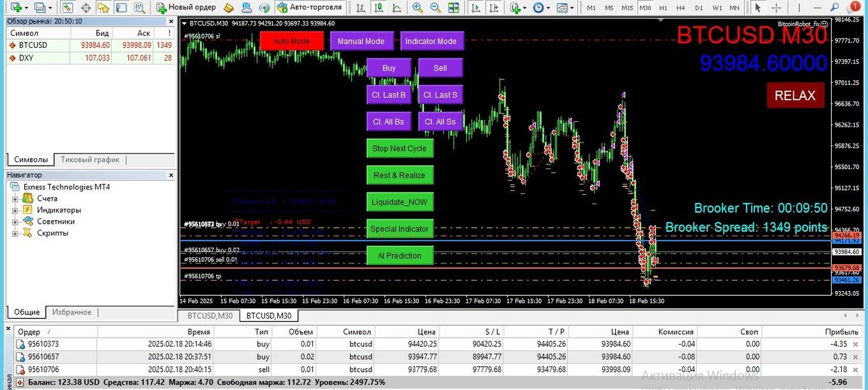The height and width of the screenshot is (390, 868).
Task: Open the Data Window crosshair icon
Action: click(85, 7)
